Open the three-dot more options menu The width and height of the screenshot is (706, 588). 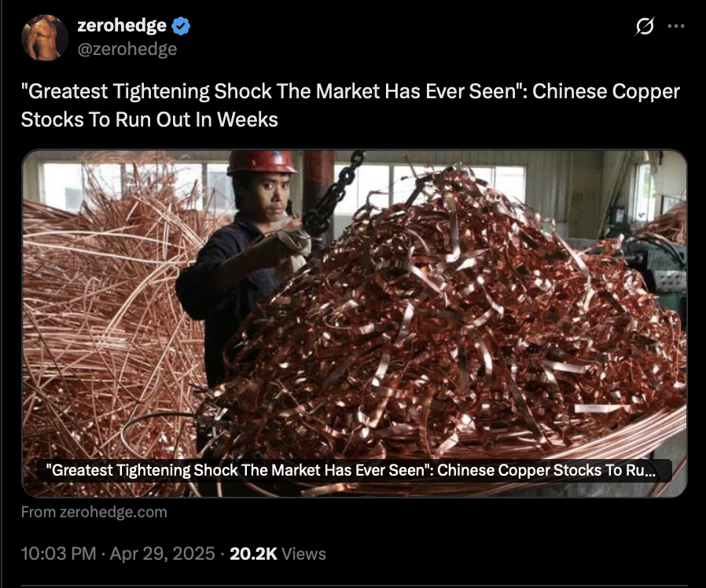click(x=676, y=26)
